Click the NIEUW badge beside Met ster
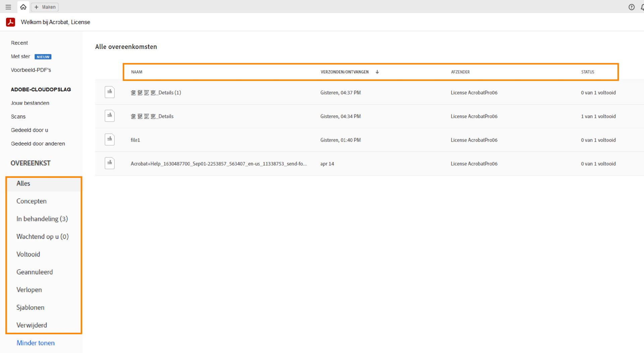 (x=43, y=57)
